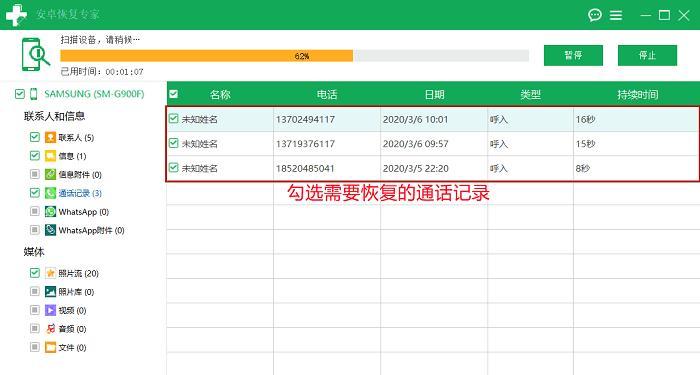Image resolution: width=700 pixels, height=375 pixels.
Task: Close the application window
Action: [x=684, y=15]
